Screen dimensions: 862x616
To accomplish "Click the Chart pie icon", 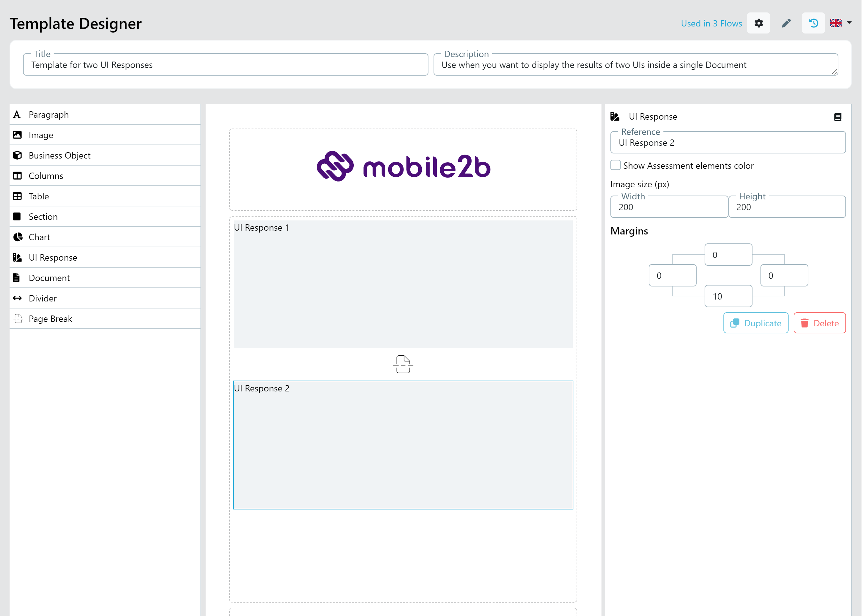I will click(x=18, y=237).
